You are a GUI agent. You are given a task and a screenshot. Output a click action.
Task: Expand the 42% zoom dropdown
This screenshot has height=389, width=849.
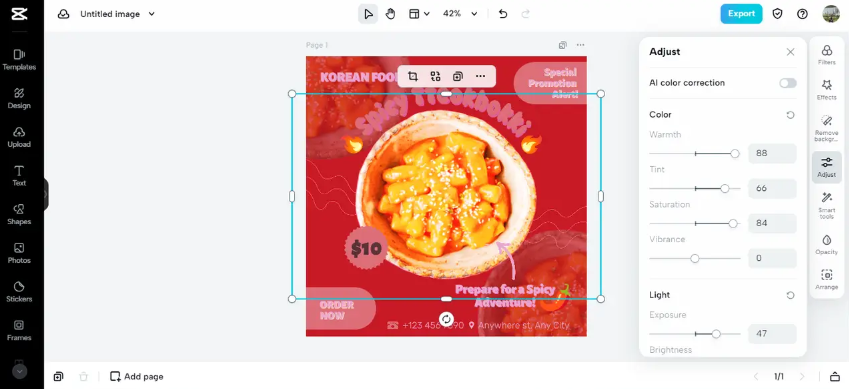coord(474,14)
